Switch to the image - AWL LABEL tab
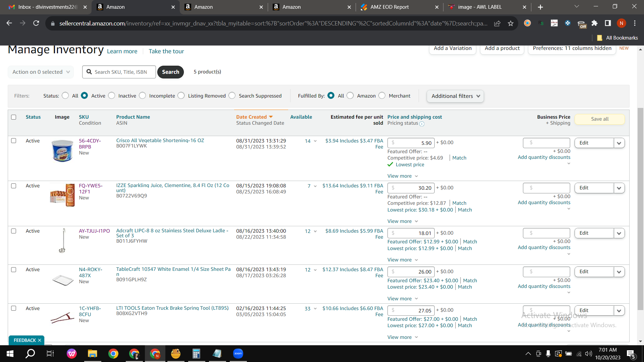The width and height of the screenshot is (644, 362). coord(487,7)
